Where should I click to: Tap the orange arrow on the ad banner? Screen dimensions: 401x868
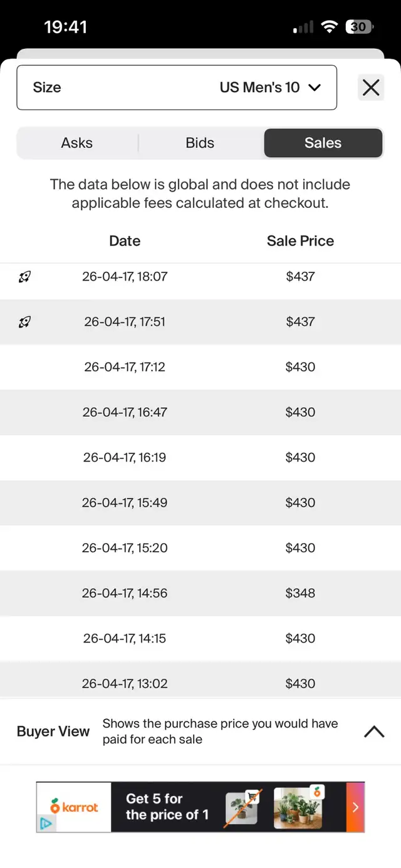[355, 807]
